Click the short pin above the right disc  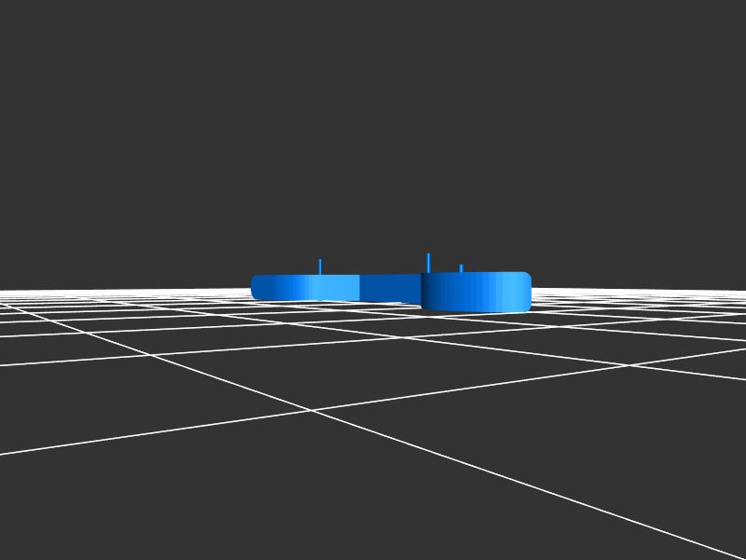[x=461, y=268]
